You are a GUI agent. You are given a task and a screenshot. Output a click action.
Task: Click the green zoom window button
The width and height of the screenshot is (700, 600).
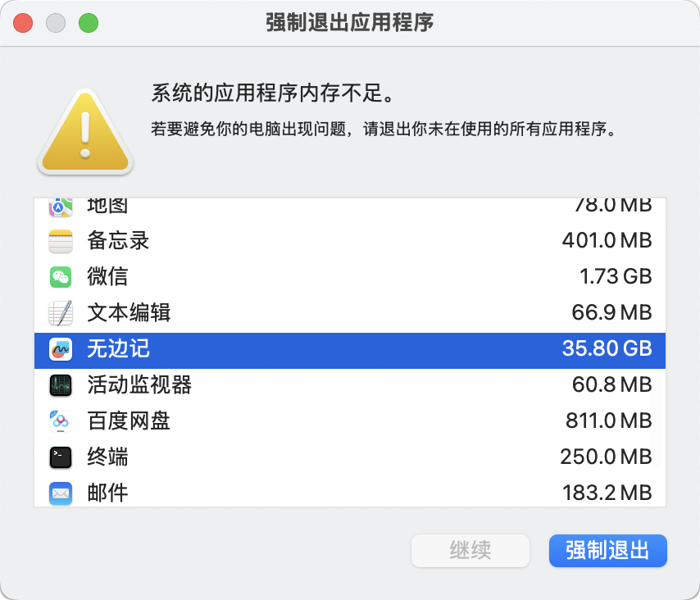(89, 23)
